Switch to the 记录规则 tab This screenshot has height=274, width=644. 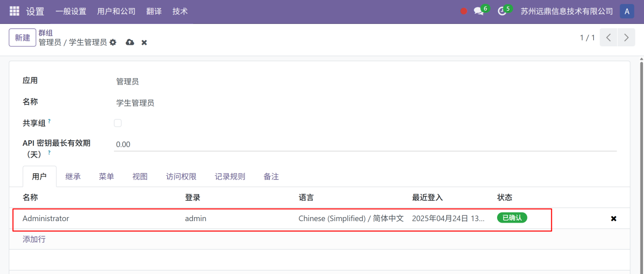coord(230,176)
